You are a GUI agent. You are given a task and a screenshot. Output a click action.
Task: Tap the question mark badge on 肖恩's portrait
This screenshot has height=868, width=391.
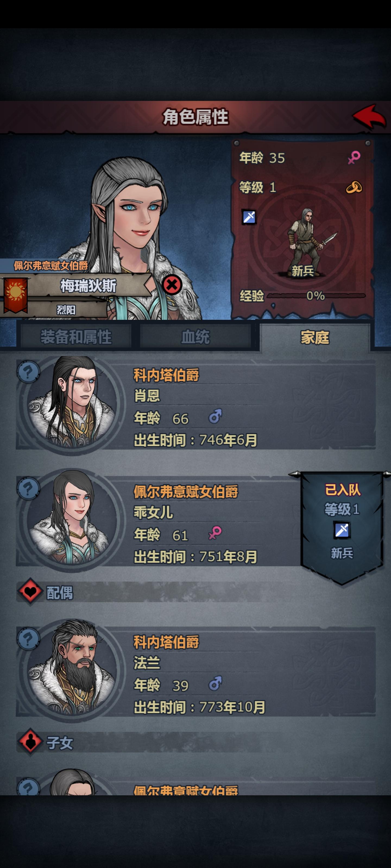28,372
